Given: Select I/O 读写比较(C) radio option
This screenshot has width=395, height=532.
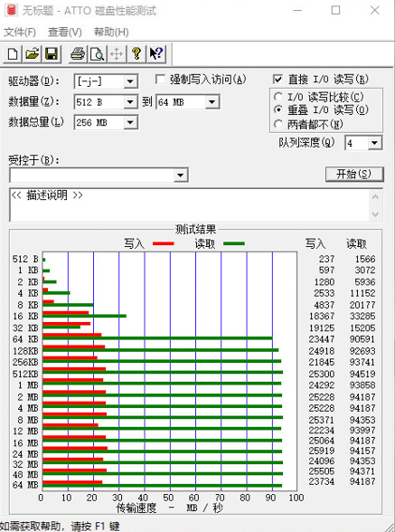Looking at the screenshot, I should coord(278,97).
